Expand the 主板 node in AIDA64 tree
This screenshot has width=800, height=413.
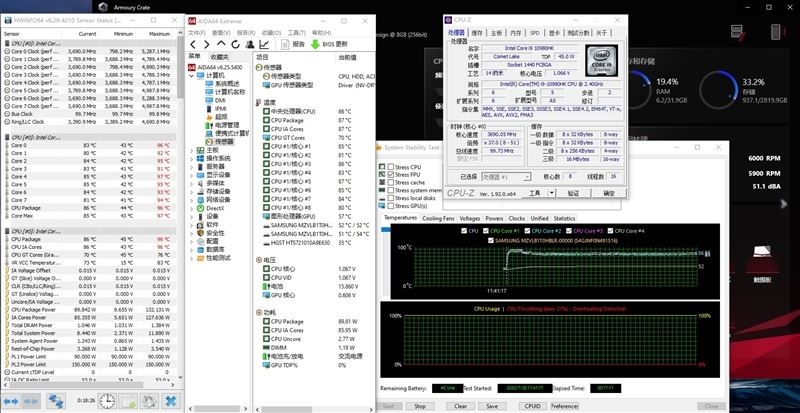192,150
